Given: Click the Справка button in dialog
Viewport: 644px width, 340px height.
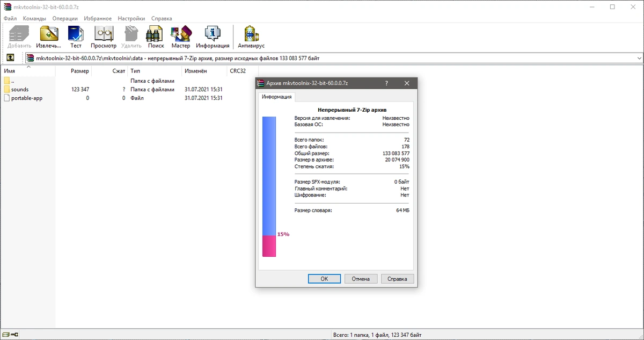Looking at the screenshot, I should 397,279.
